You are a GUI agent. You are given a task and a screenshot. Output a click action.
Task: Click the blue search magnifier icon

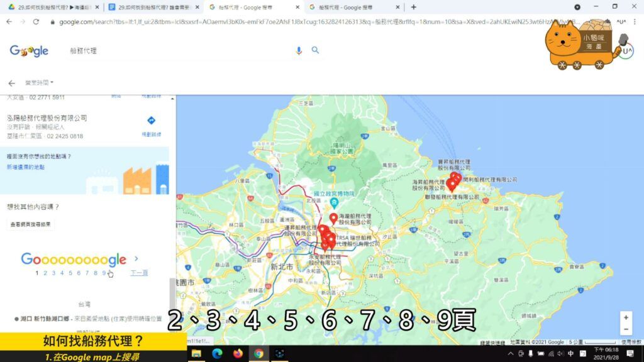[315, 50]
